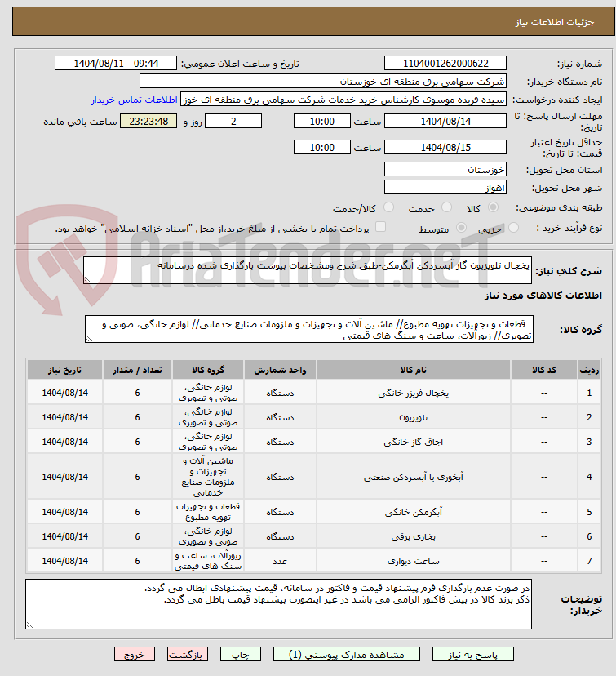Click the price validity date 1404/08/15 field
Screen dimensions: 616x676
445,148
